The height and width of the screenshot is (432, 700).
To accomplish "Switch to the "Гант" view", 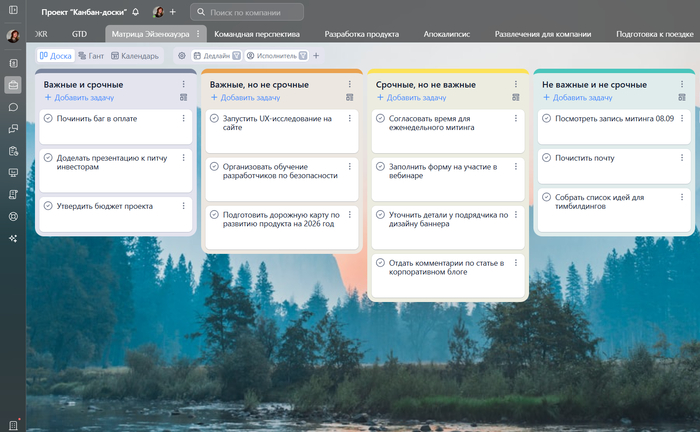I will [x=90, y=56].
